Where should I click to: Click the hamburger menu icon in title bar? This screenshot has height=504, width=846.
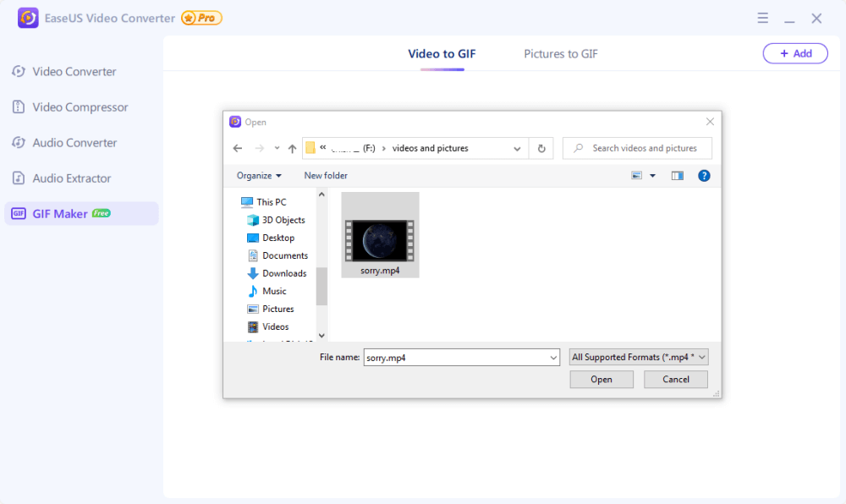click(762, 18)
